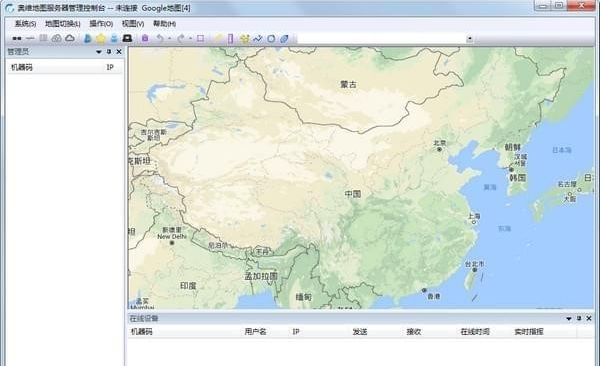Click the 上海 city label on map

pos(474,216)
